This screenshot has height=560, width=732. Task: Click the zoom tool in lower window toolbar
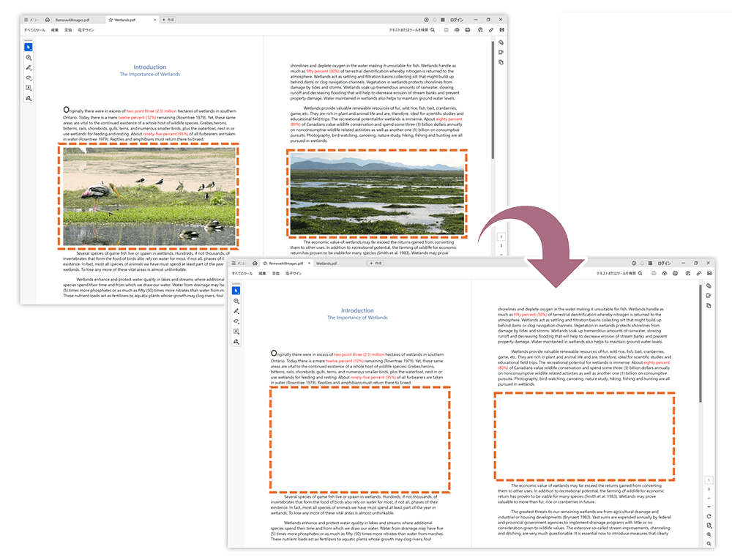tap(236, 301)
